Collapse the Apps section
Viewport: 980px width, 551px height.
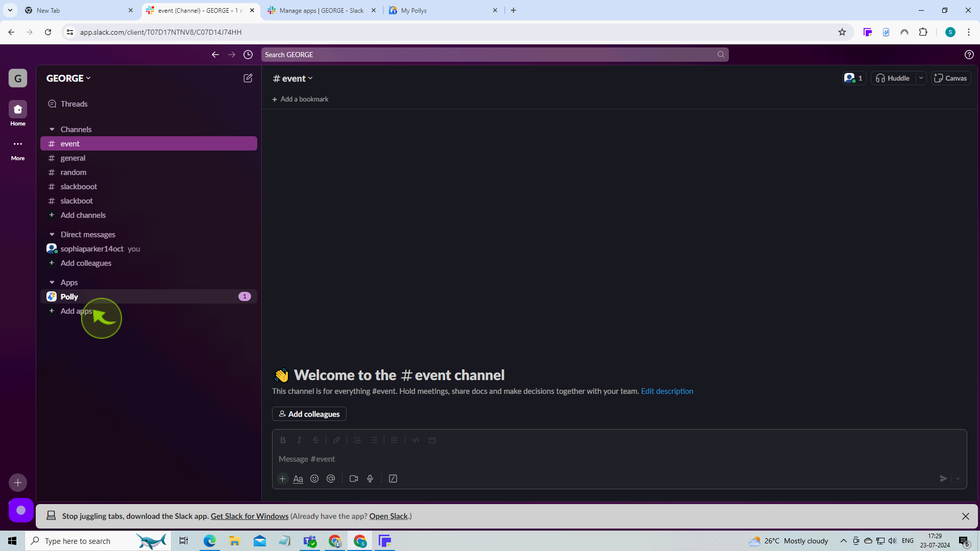coord(52,283)
